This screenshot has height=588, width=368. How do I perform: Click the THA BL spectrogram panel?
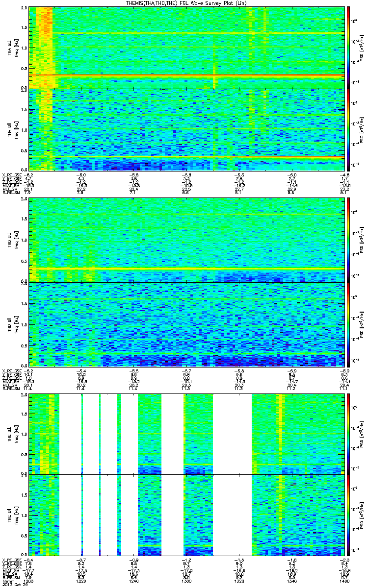187,48
